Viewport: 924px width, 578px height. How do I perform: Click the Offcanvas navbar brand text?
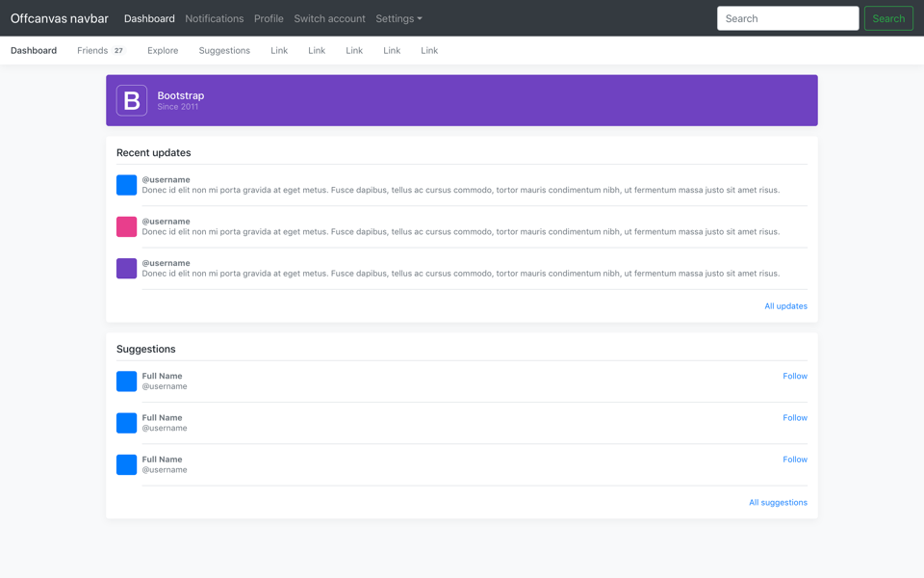(59, 18)
